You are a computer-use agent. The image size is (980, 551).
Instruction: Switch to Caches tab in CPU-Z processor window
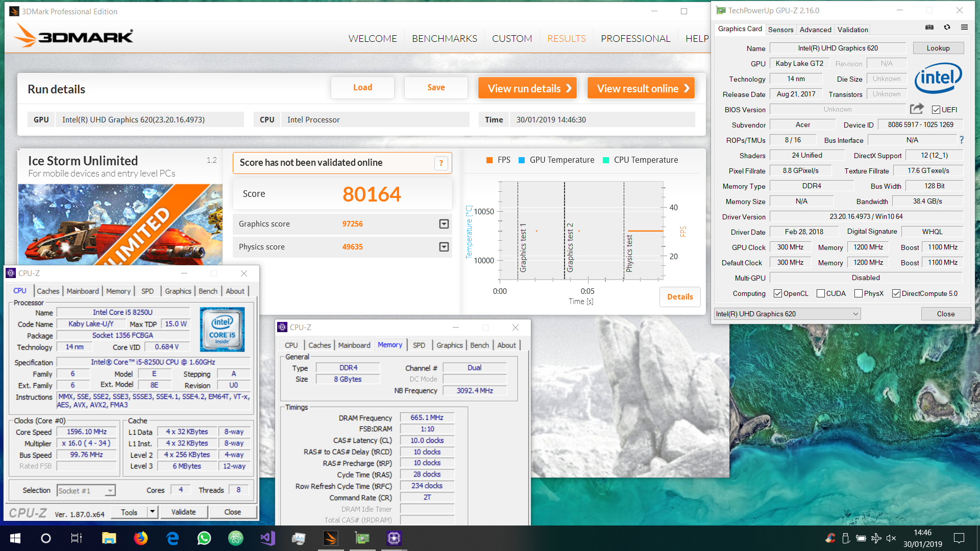pyautogui.click(x=48, y=291)
